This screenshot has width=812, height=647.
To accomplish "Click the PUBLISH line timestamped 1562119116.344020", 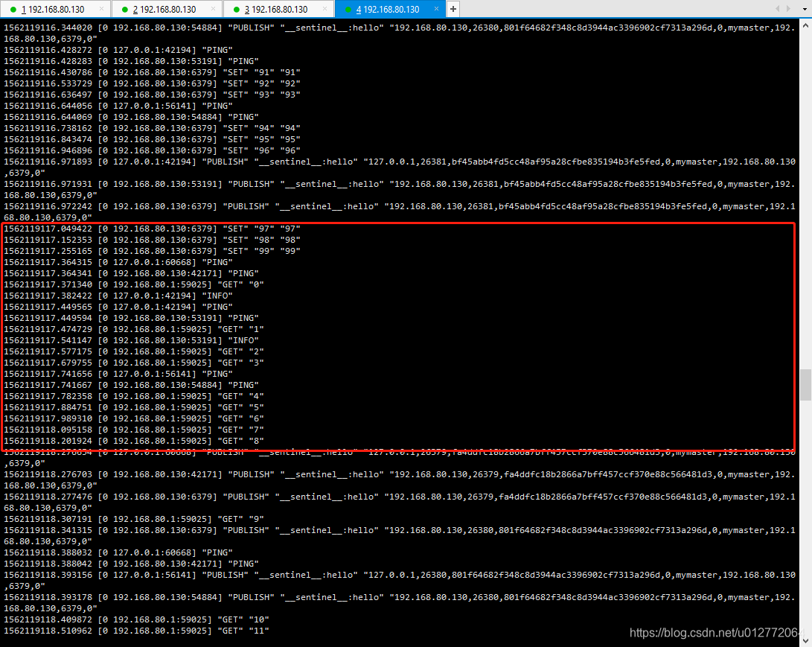I will (399, 34).
